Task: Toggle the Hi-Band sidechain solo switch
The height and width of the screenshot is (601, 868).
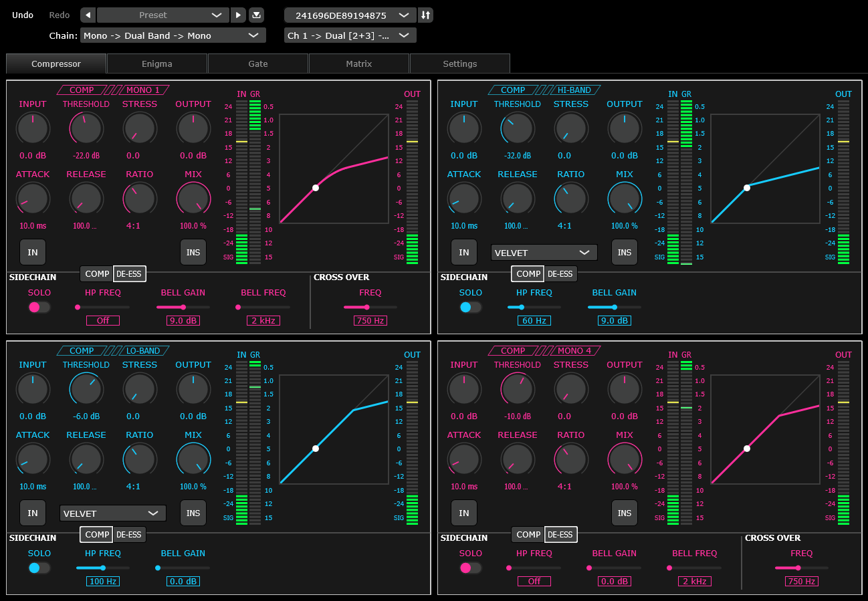Action: tap(470, 308)
